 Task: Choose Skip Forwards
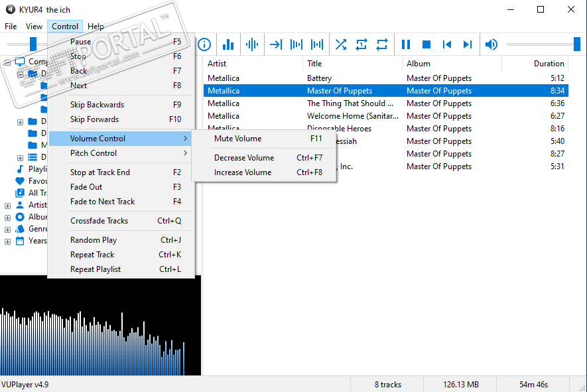[121, 119]
